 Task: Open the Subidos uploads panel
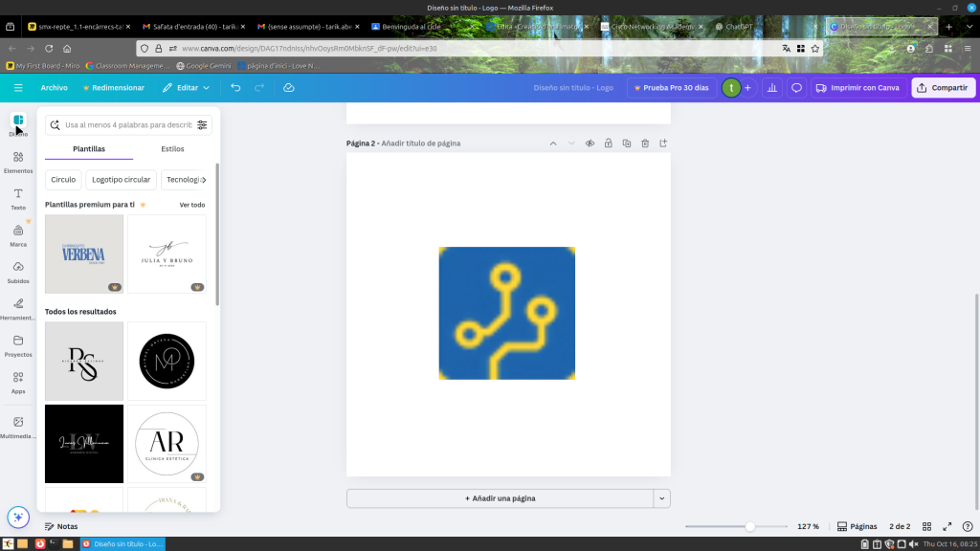point(18,271)
